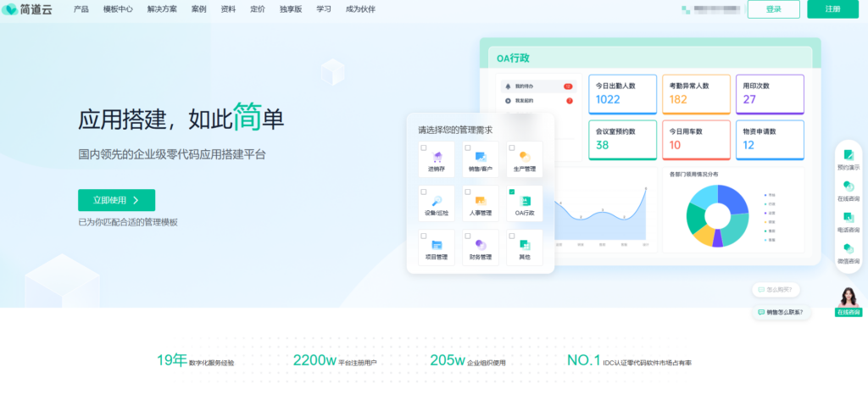Image resolution: width=868 pixels, height=395 pixels.
Task: Click the 财务管理 purple icon
Action: click(481, 245)
